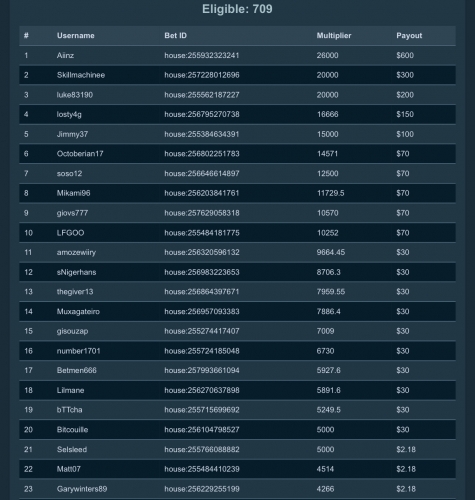Select username LFGOO in row 10

pyautogui.click(x=70, y=233)
